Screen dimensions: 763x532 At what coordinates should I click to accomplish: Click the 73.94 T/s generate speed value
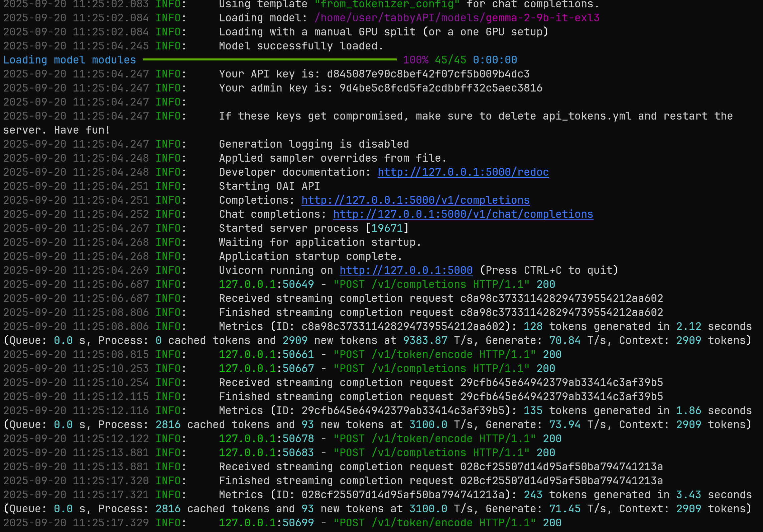pos(564,424)
